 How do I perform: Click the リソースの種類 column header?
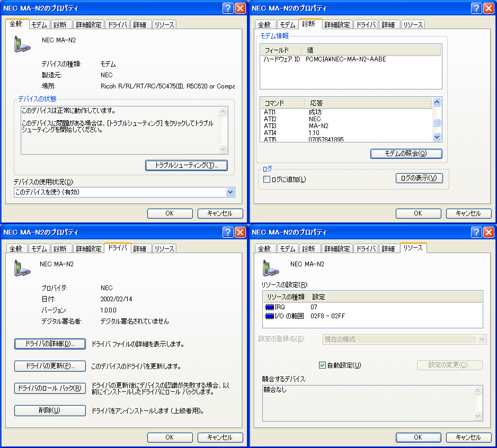tap(286, 297)
